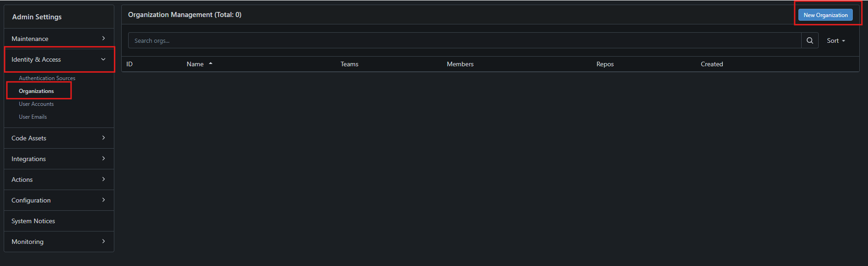Sort table by Teams column

[349, 64]
